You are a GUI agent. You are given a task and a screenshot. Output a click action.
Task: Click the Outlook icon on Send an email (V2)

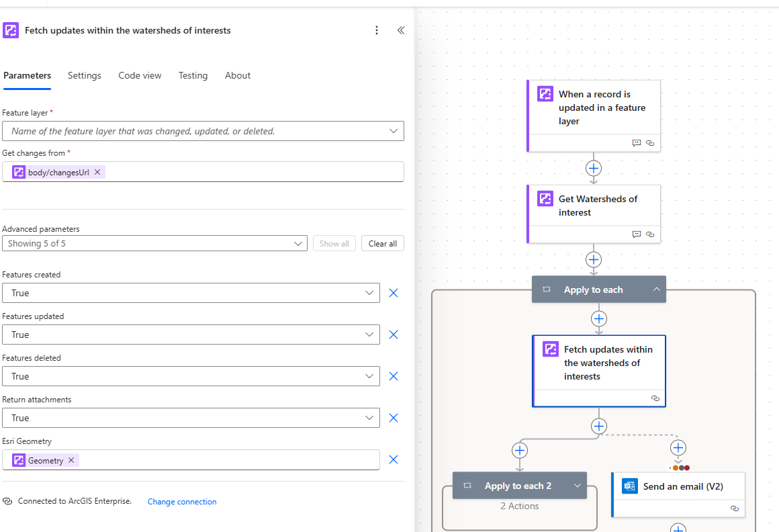pyautogui.click(x=629, y=486)
